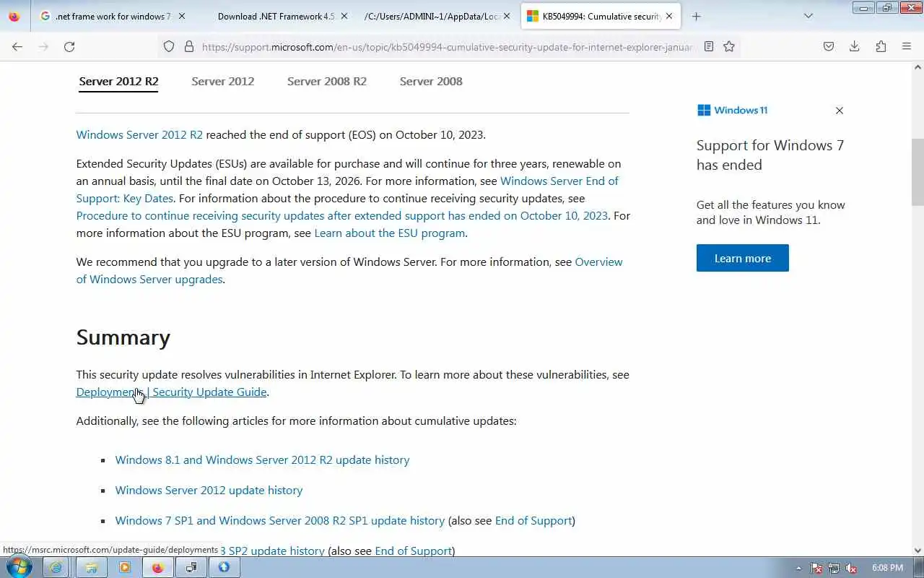Open End of Support link after Windows 7 SP1
The image size is (924, 578).
point(533,520)
